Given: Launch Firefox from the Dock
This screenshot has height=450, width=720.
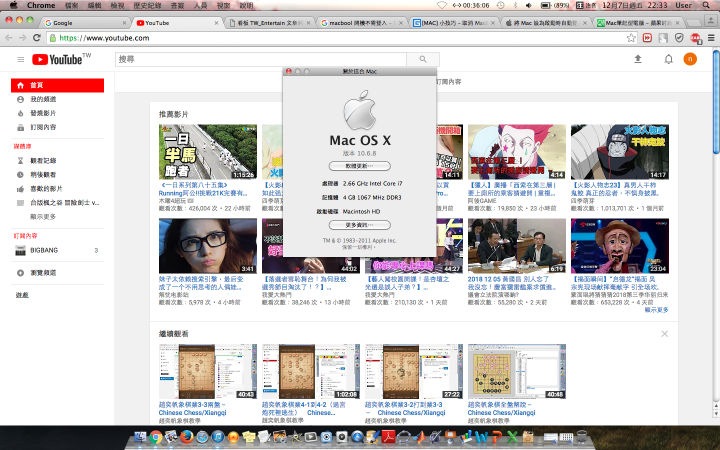Looking at the screenshot, I should pyautogui.click(x=186, y=437).
